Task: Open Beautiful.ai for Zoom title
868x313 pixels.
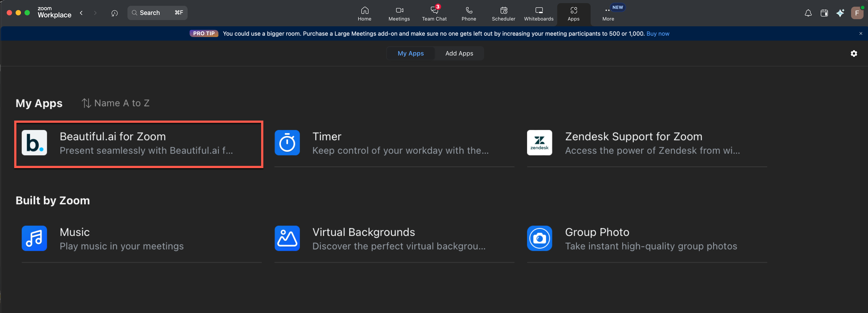Action: tap(113, 137)
